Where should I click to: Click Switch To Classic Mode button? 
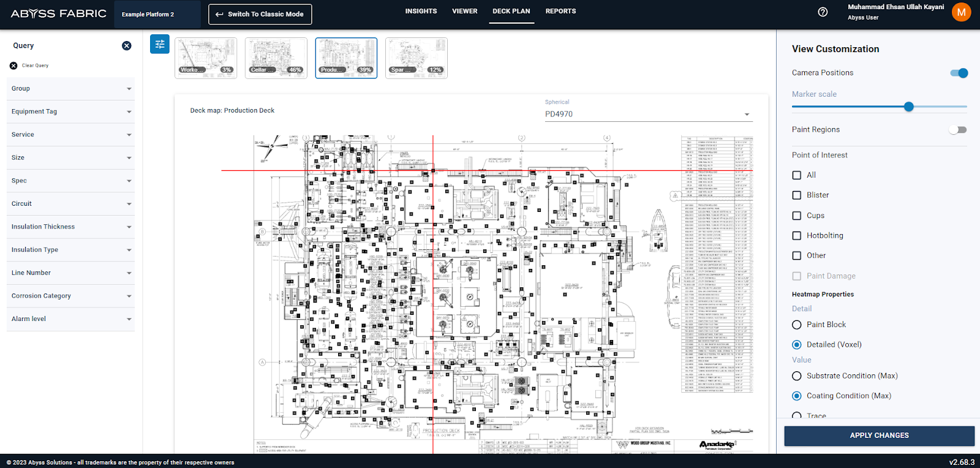coord(260,14)
